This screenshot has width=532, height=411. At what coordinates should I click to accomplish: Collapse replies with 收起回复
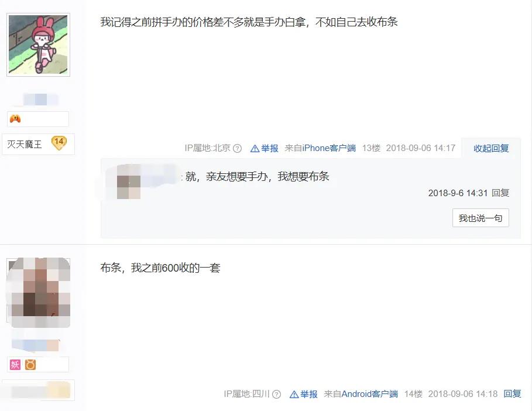click(491, 148)
